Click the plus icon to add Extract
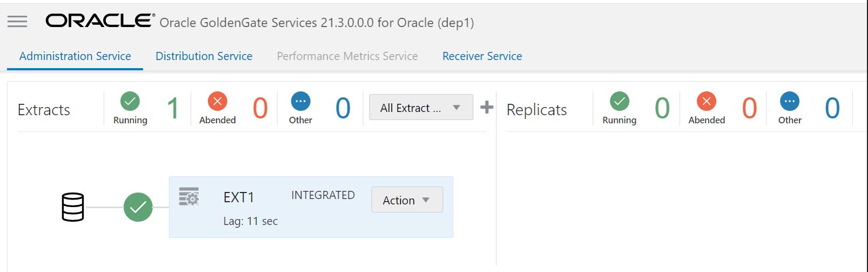868x272 pixels. [x=487, y=107]
